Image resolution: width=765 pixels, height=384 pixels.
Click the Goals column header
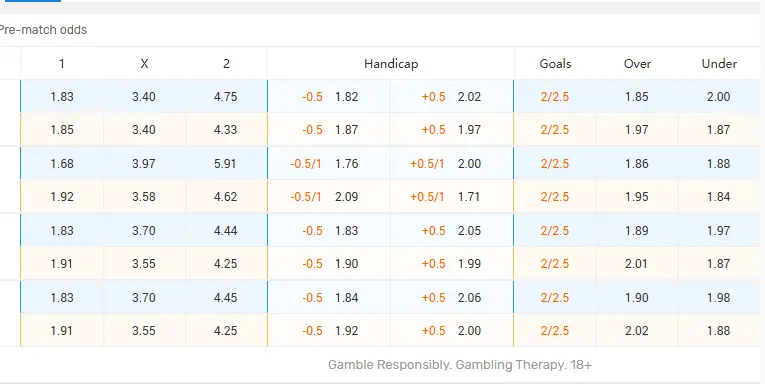tap(555, 64)
